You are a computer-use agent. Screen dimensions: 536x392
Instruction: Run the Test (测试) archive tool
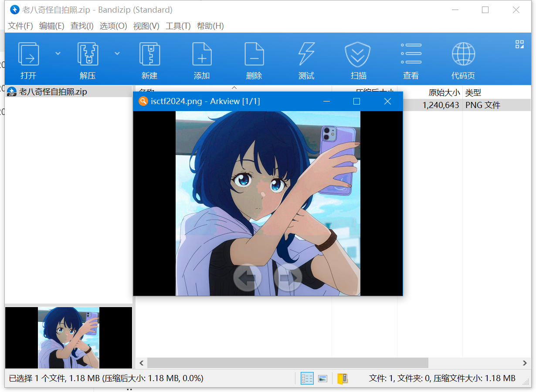click(306, 54)
